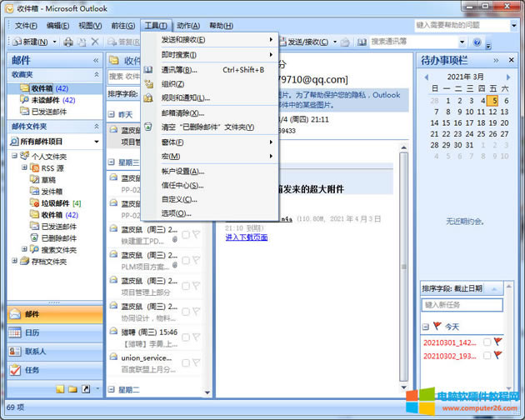Collapse the 今天 task group

click(x=425, y=327)
